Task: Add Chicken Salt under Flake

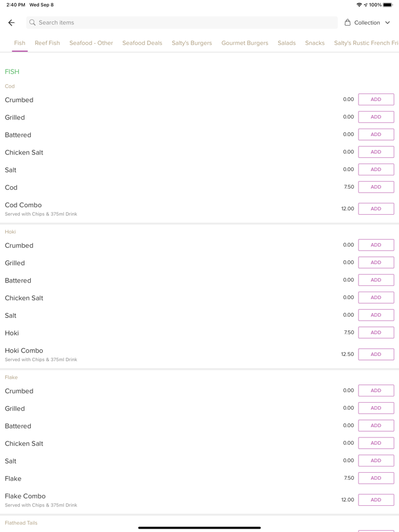Action: pos(376,443)
